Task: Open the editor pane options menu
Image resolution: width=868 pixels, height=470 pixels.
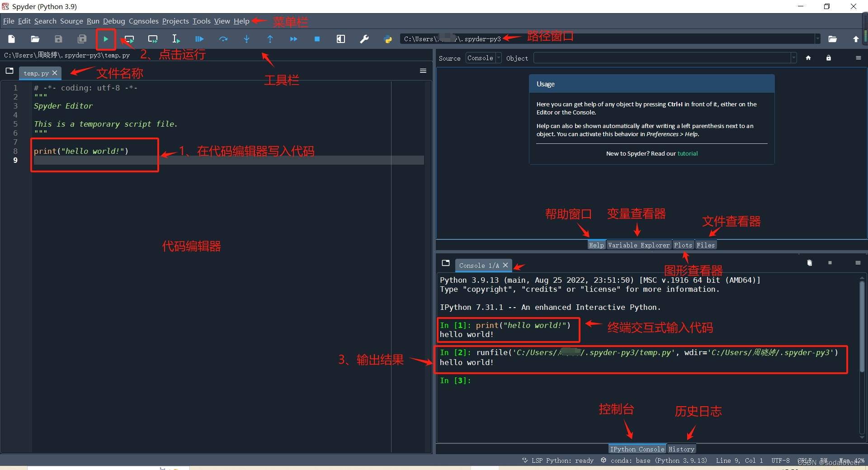Action: pyautogui.click(x=423, y=71)
